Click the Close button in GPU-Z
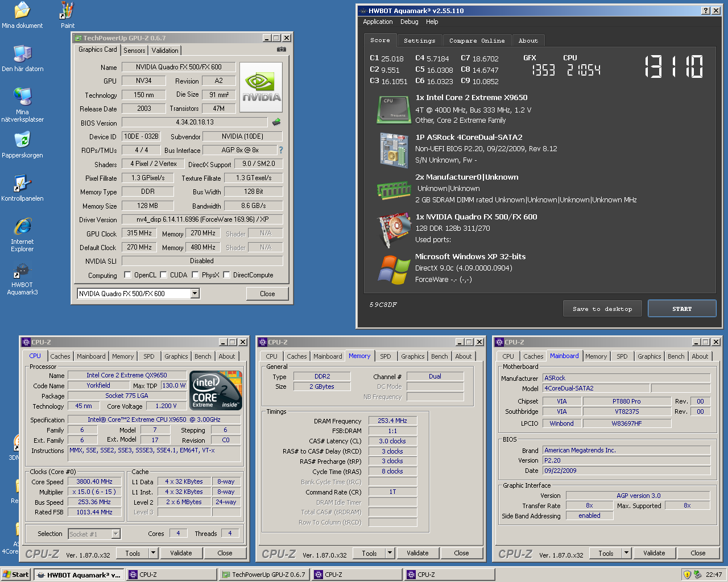Screen dimensions: 728x582 point(267,294)
